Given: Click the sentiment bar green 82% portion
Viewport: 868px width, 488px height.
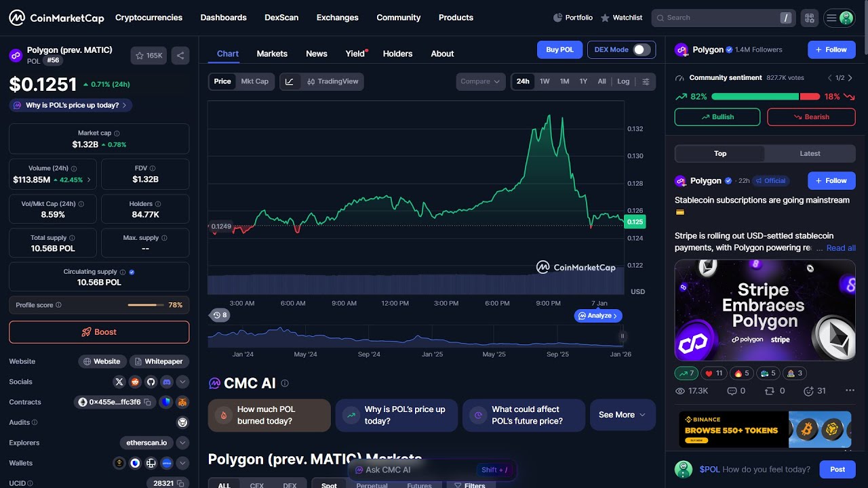Looking at the screenshot, I should point(755,97).
